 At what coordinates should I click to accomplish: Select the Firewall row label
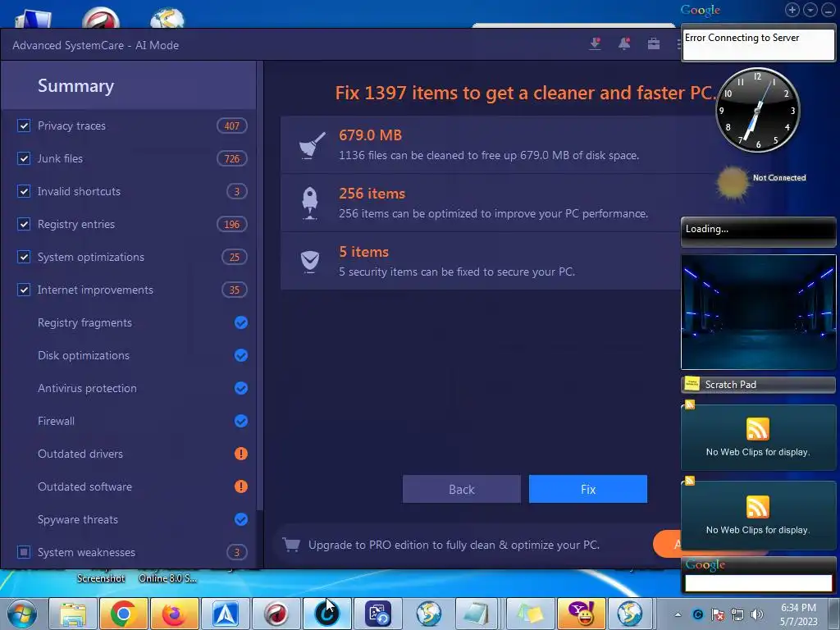(56, 421)
